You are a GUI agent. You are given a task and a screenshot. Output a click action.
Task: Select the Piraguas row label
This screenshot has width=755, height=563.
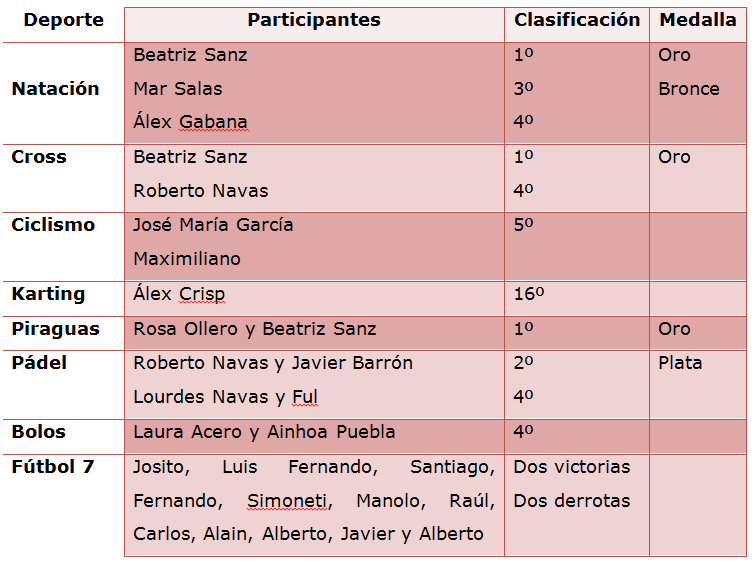click(55, 329)
